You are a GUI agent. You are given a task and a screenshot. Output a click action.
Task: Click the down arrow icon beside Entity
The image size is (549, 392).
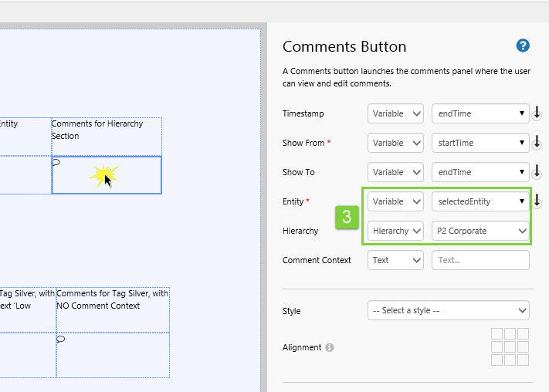click(x=537, y=201)
